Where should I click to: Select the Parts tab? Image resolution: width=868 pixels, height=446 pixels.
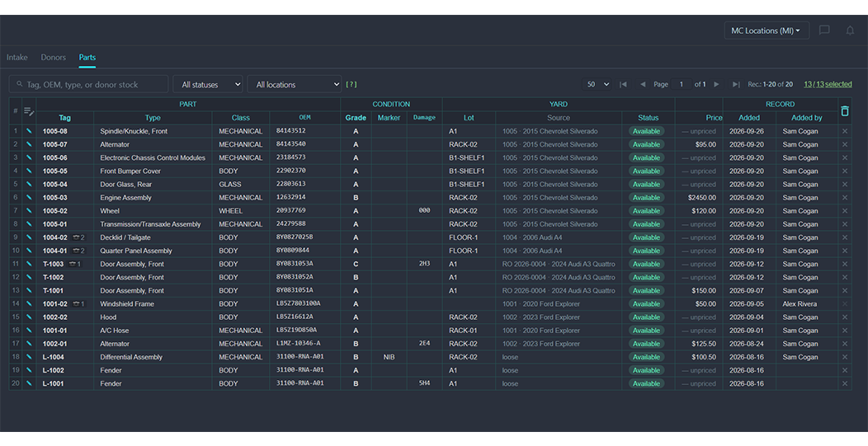coord(87,57)
